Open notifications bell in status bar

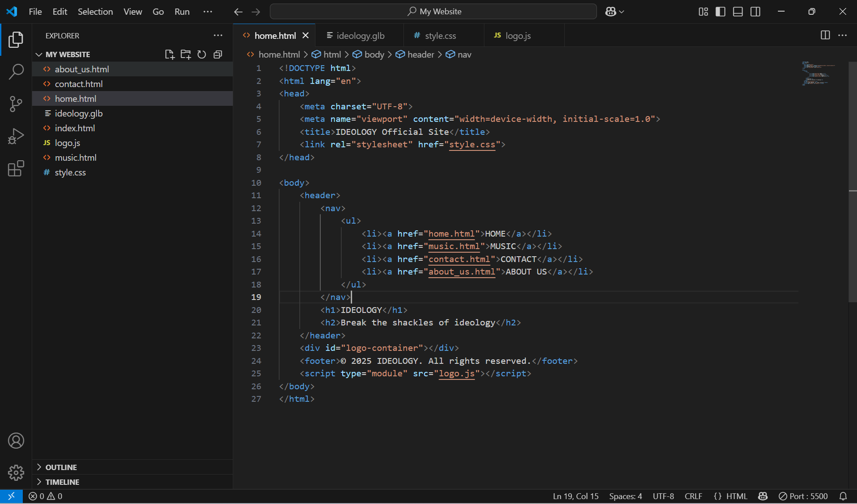(x=843, y=496)
